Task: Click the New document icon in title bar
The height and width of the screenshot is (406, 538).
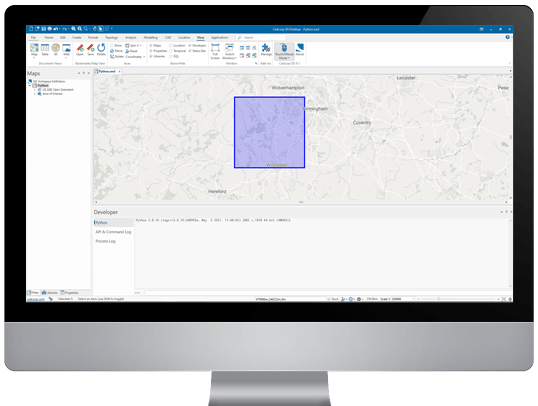Action: click(32, 29)
